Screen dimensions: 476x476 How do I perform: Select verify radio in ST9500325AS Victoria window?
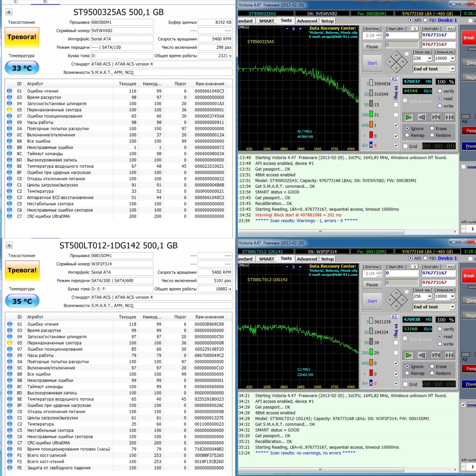[x=440, y=91]
